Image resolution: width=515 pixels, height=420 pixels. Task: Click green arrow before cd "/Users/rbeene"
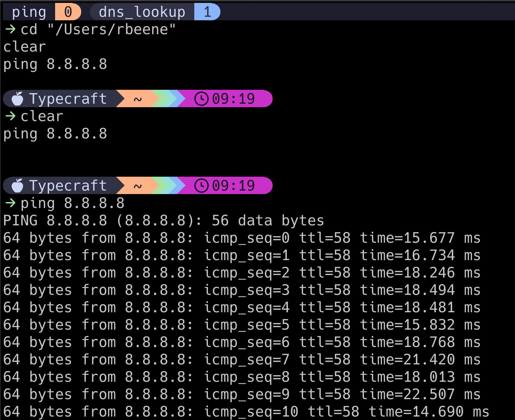point(10,29)
